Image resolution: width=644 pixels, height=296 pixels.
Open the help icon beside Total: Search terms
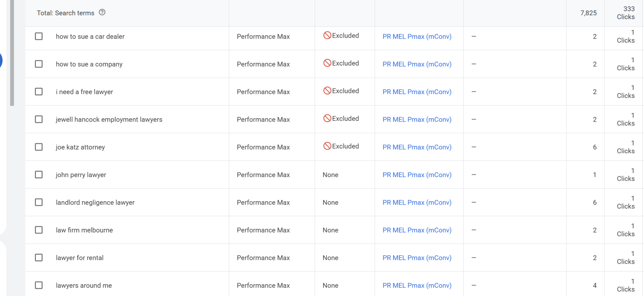point(102,12)
